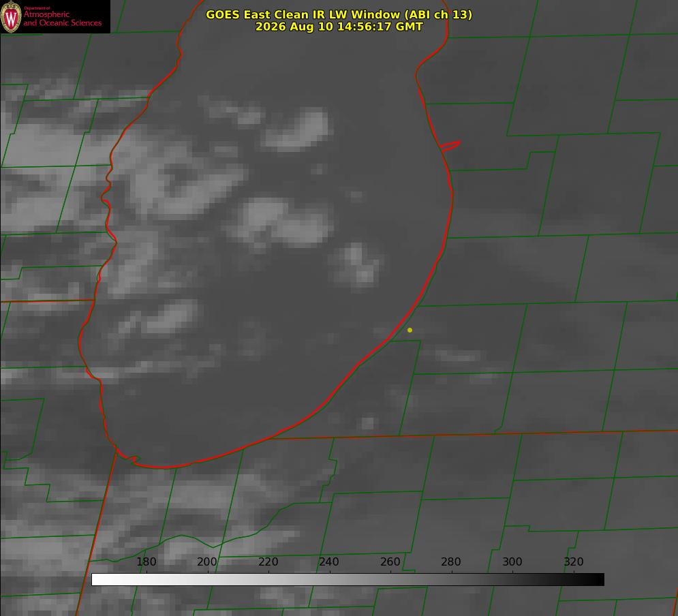678x616 pixels.
Task: Click the "Atmospheric and Oceanic Sciences" department text
Action: 62,18
